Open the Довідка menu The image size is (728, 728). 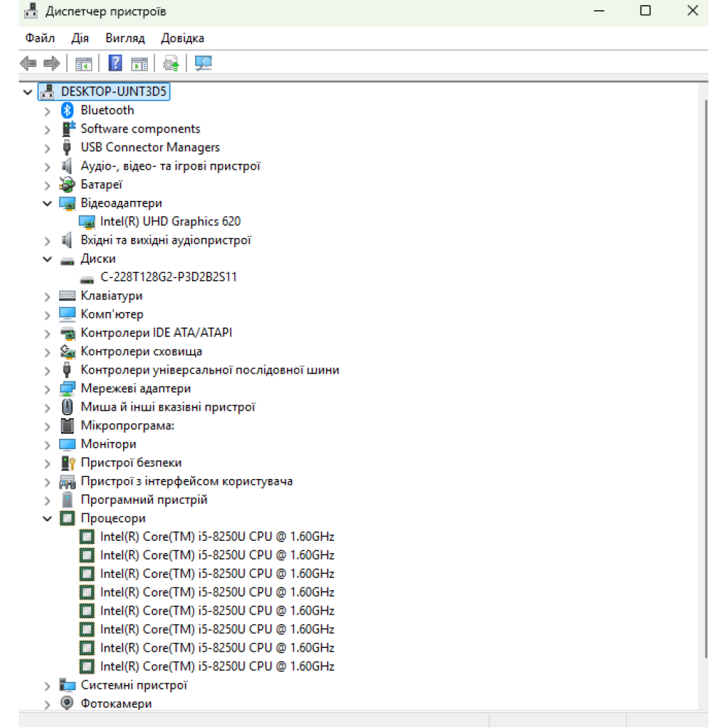click(182, 38)
